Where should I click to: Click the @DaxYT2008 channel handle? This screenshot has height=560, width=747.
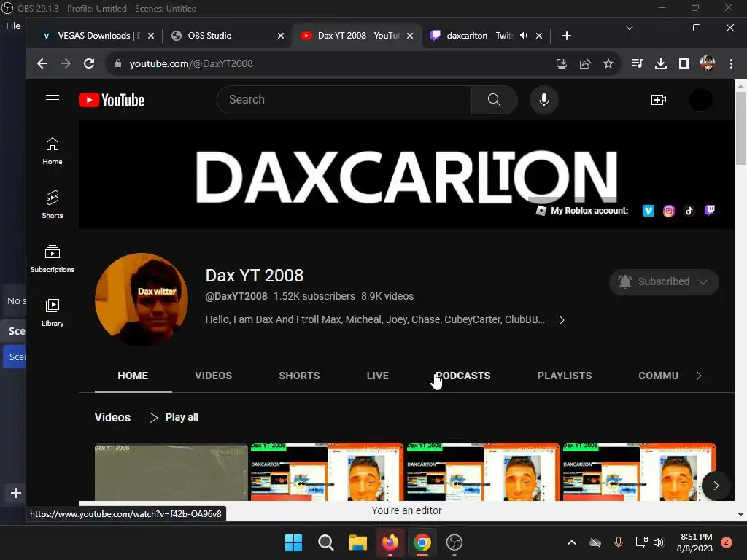click(236, 296)
